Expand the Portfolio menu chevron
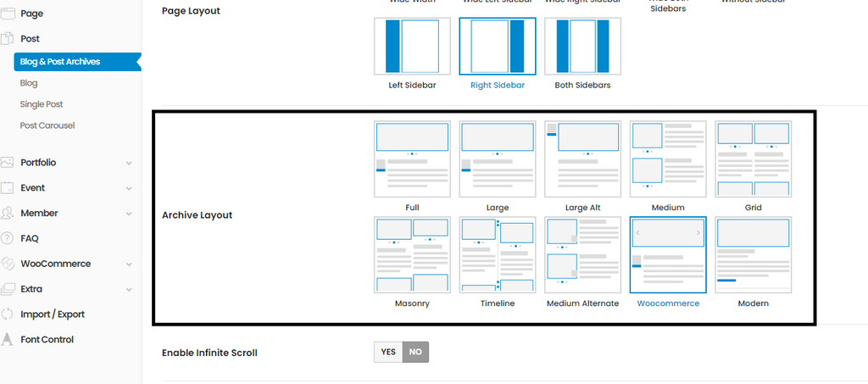868x384 pixels. pos(129,164)
